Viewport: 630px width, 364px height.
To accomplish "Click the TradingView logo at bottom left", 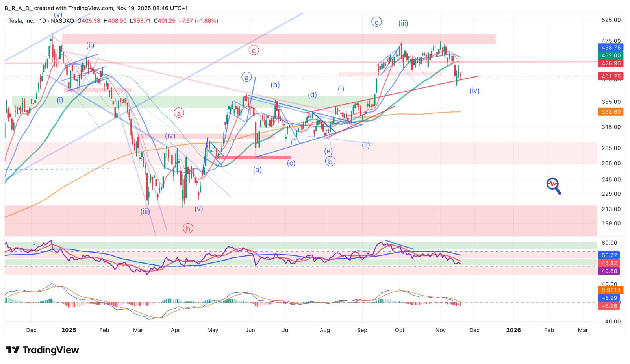I will 42,350.
